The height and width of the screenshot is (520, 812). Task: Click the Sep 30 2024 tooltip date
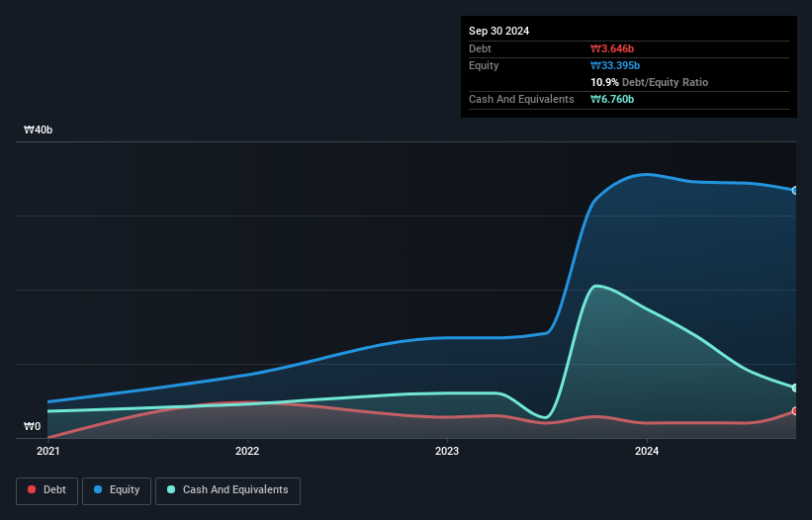tap(498, 31)
